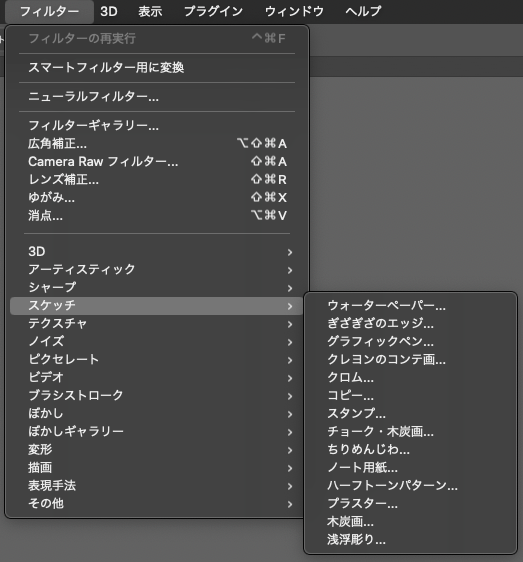Open 消点... filter
This screenshot has height=562, width=523.
tap(157, 215)
